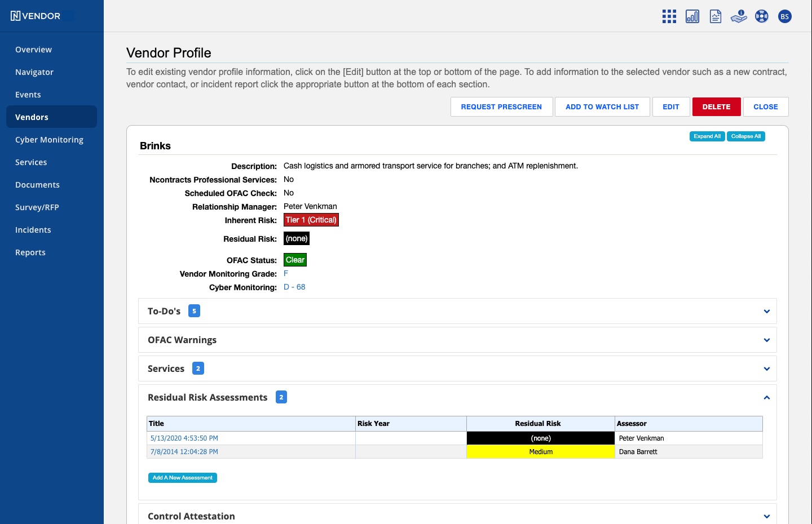Click the Tier 1 Critical inherent risk badge
Screen dimensions: 812x524
tap(311, 220)
